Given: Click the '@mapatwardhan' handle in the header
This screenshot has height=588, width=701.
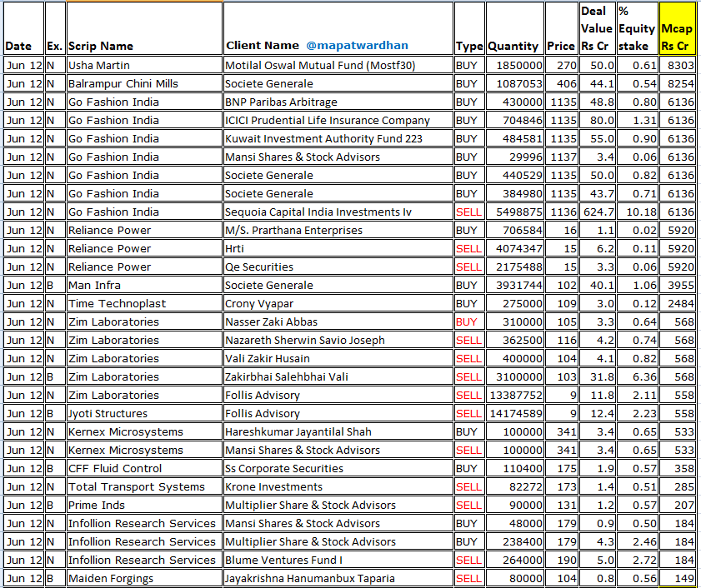Looking at the screenshot, I should pyautogui.click(x=357, y=45).
